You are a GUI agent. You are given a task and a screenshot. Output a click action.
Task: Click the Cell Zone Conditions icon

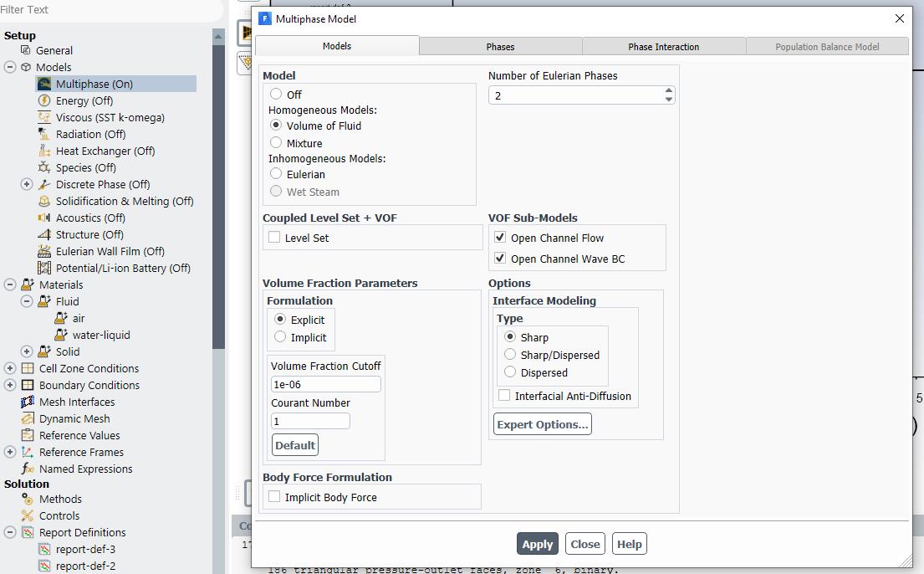[28, 368]
